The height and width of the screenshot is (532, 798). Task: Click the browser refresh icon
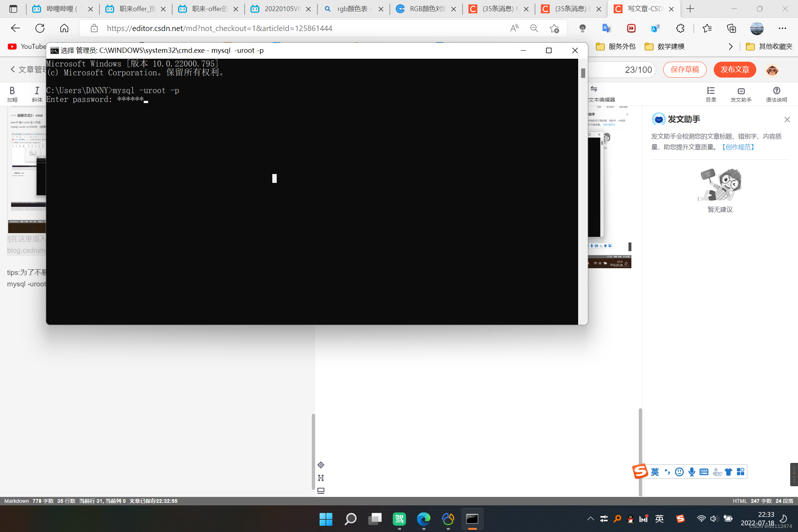(40, 28)
